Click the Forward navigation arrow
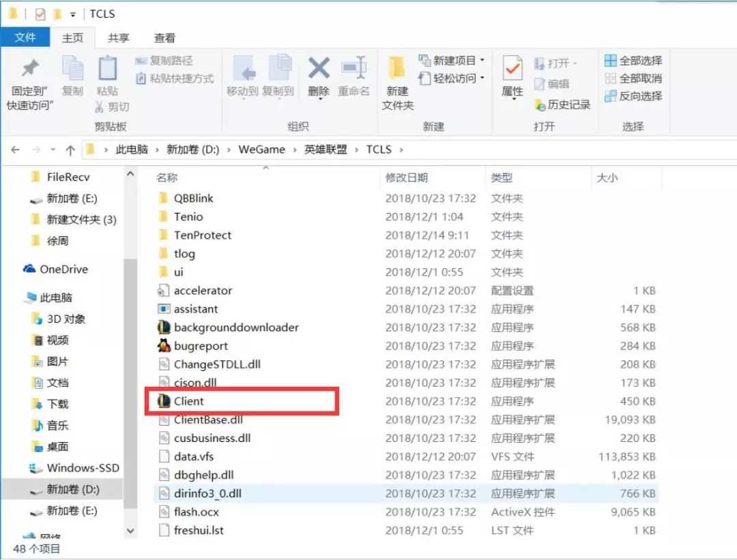 click(36, 150)
